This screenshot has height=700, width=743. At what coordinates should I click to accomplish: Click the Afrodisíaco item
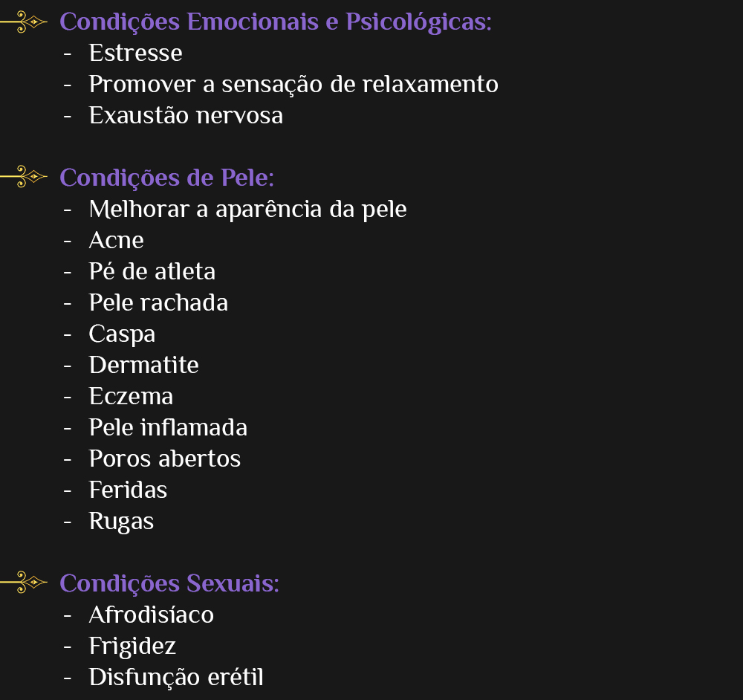pyautogui.click(x=151, y=615)
